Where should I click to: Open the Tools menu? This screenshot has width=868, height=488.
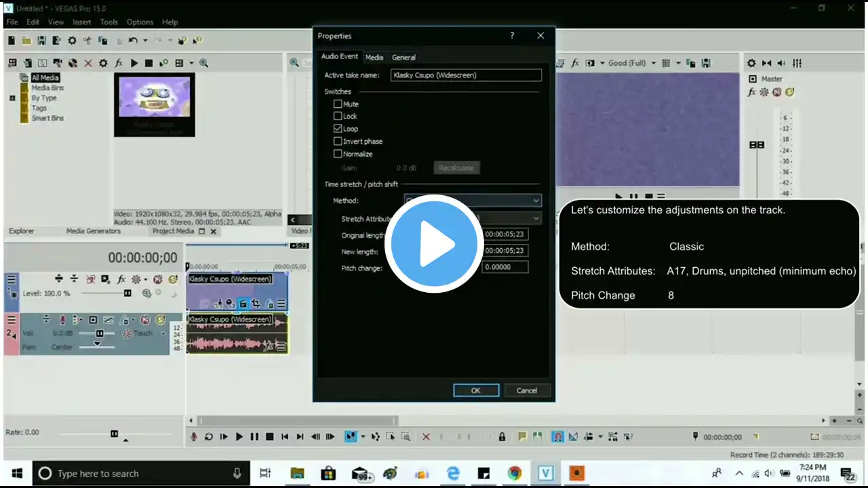pos(109,22)
